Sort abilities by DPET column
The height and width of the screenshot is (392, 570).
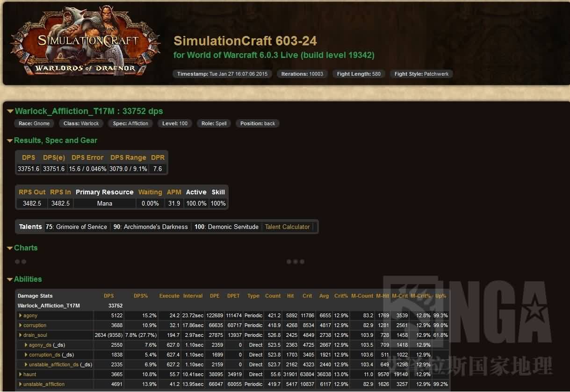pos(233,296)
